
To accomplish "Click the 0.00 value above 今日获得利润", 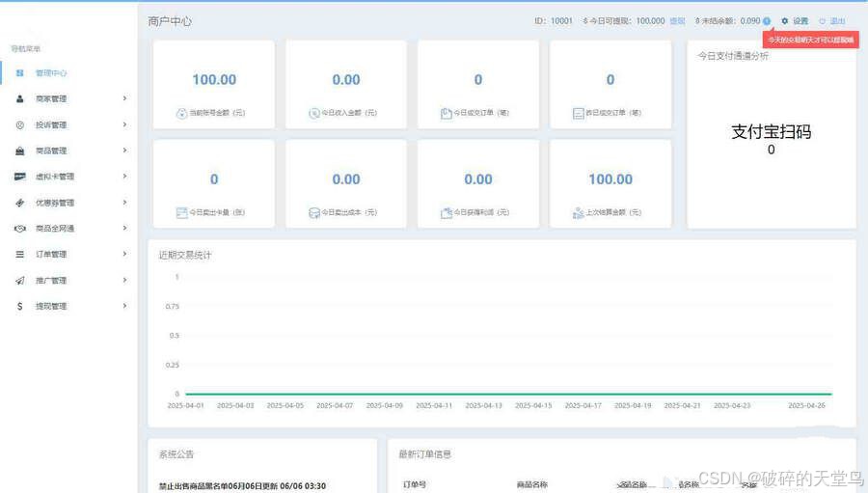I will [x=478, y=179].
